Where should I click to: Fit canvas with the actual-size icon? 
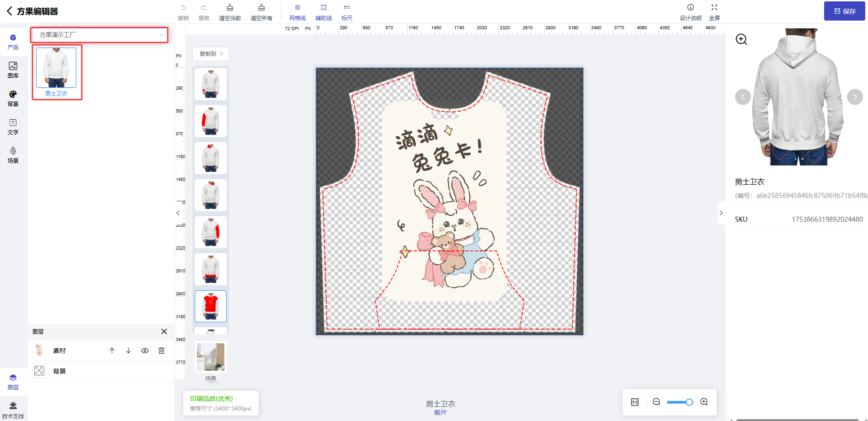pos(635,402)
